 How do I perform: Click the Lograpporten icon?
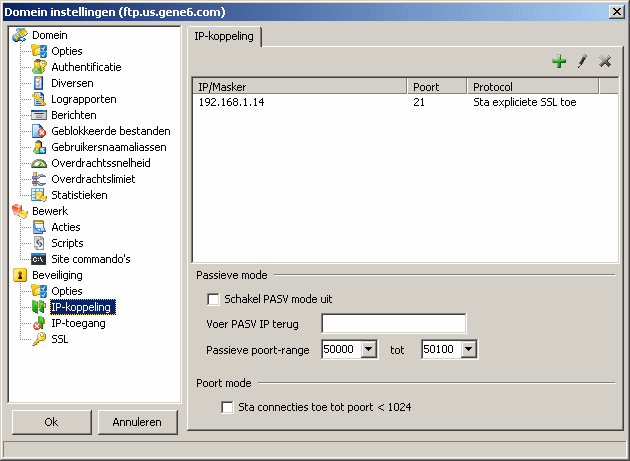(x=39, y=99)
